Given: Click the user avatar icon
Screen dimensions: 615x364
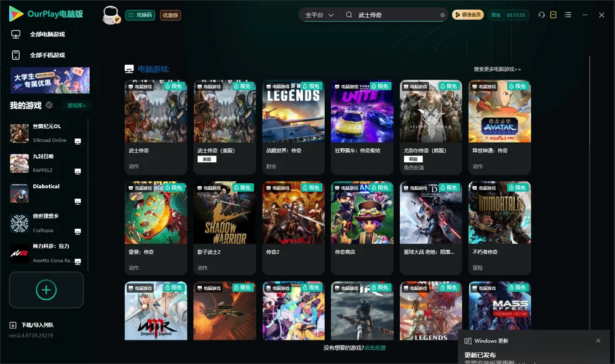Looking at the screenshot, I should point(111,15).
